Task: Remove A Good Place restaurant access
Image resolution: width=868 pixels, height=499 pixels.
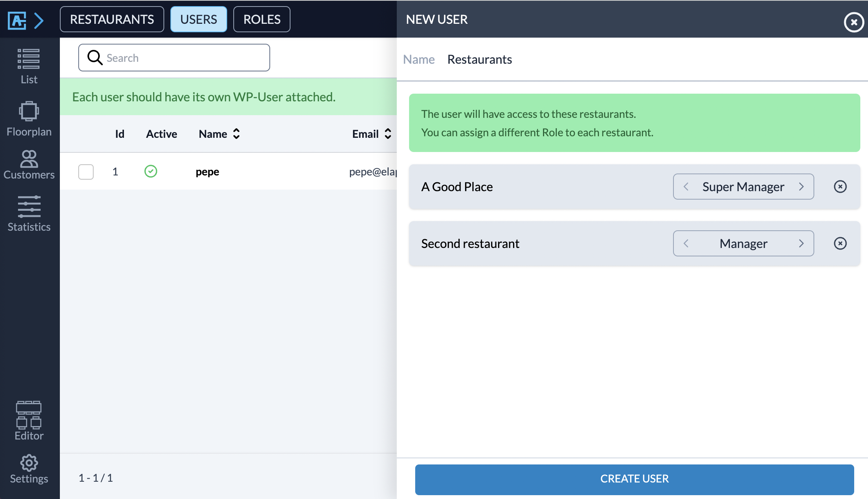Action: [840, 187]
